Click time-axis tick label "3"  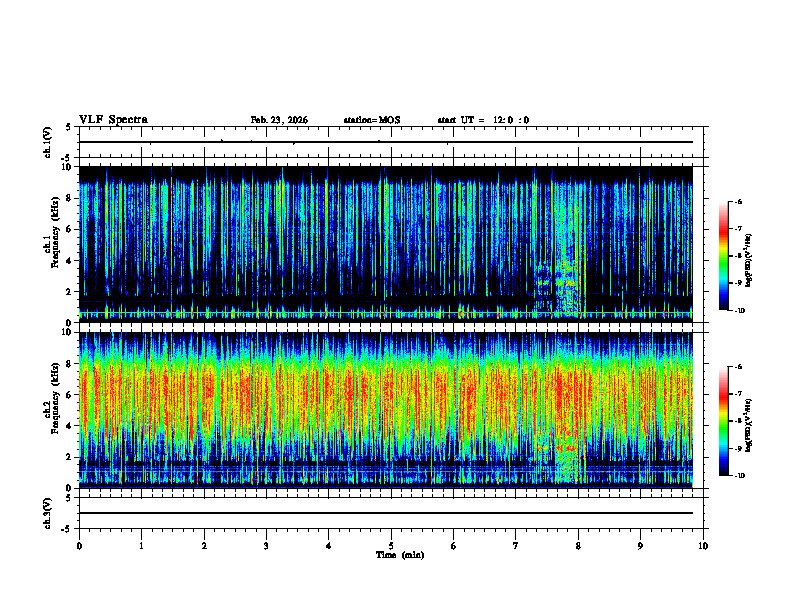[266, 546]
